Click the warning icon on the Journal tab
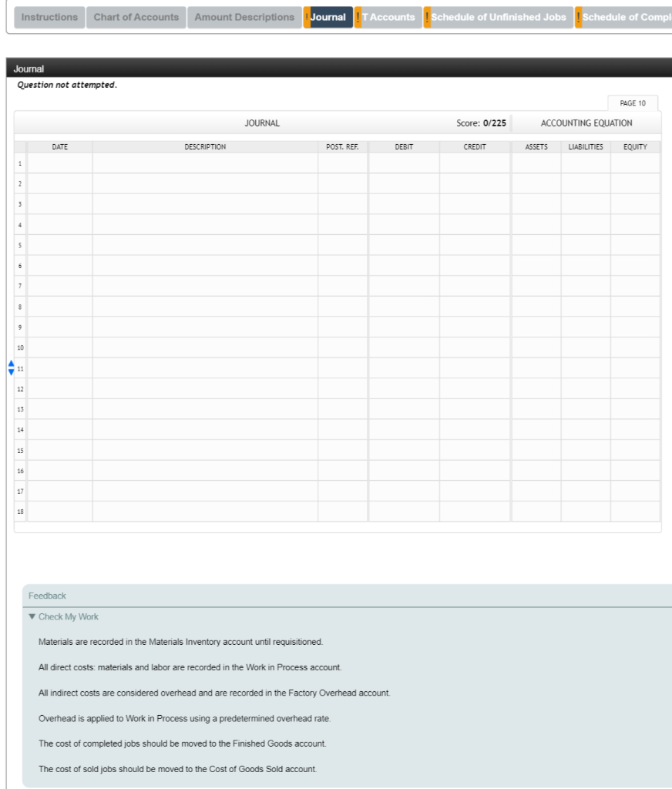The height and width of the screenshot is (789, 672). pyautogui.click(x=307, y=17)
